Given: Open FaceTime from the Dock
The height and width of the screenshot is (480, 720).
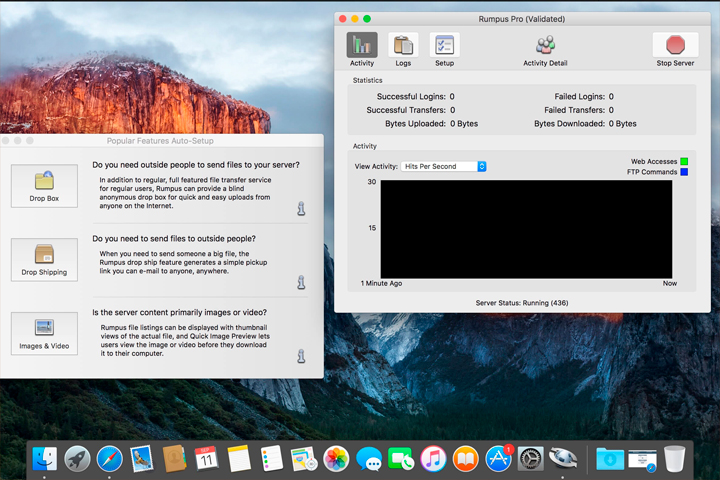Looking at the screenshot, I should [401, 458].
